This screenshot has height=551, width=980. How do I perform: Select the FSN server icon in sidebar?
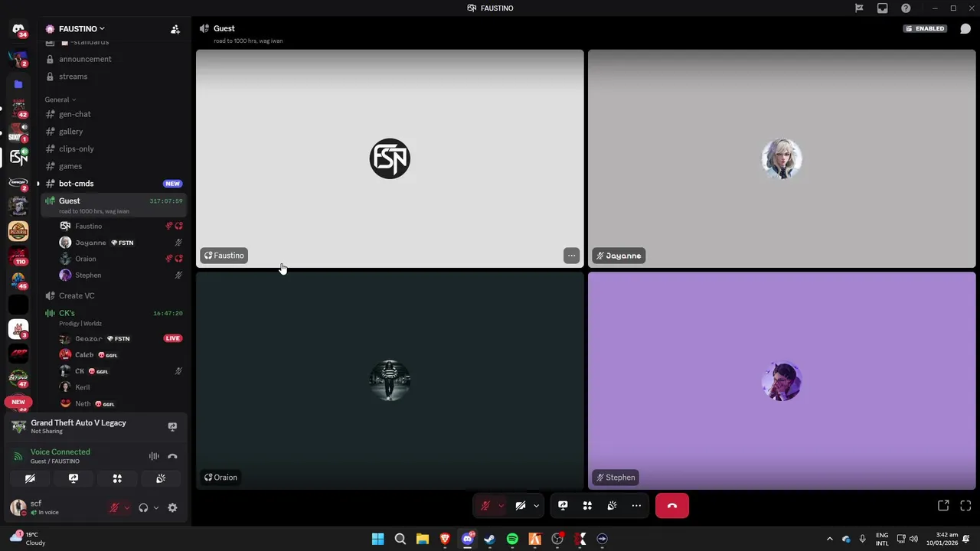coord(18,157)
